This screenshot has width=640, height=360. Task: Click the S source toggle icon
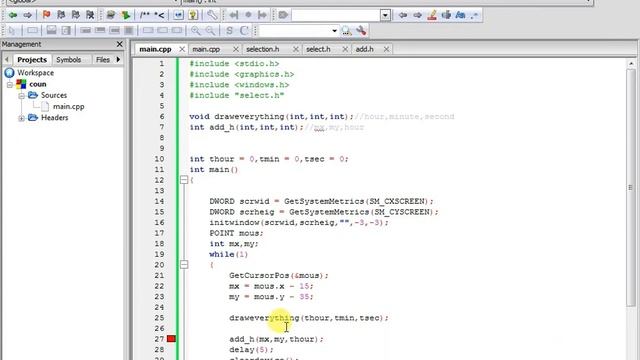(229, 31)
